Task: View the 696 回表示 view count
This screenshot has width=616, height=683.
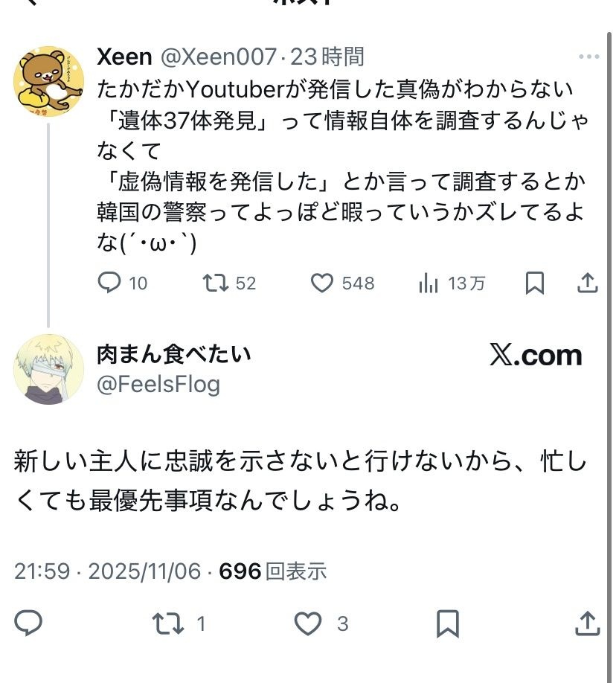Action: [x=274, y=571]
